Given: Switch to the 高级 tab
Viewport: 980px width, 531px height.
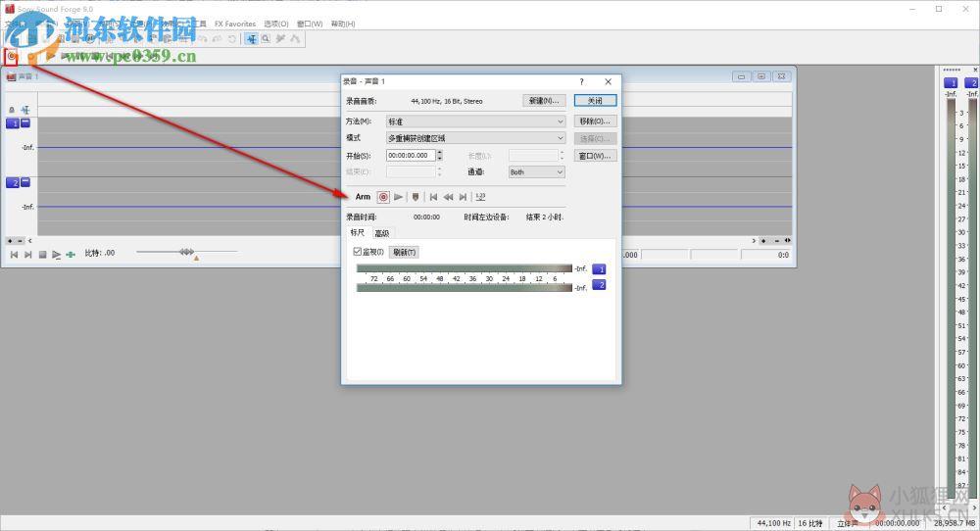Looking at the screenshot, I should pyautogui.click(x=382, y=233).
